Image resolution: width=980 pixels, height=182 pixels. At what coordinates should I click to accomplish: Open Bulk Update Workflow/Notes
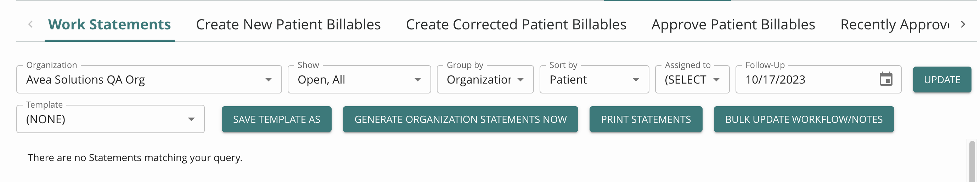pyautogui.click(x=803, y=119)
